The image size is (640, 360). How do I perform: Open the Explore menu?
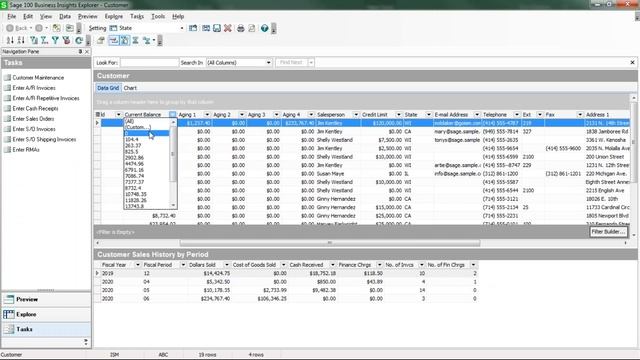click(x=113, y=16)
